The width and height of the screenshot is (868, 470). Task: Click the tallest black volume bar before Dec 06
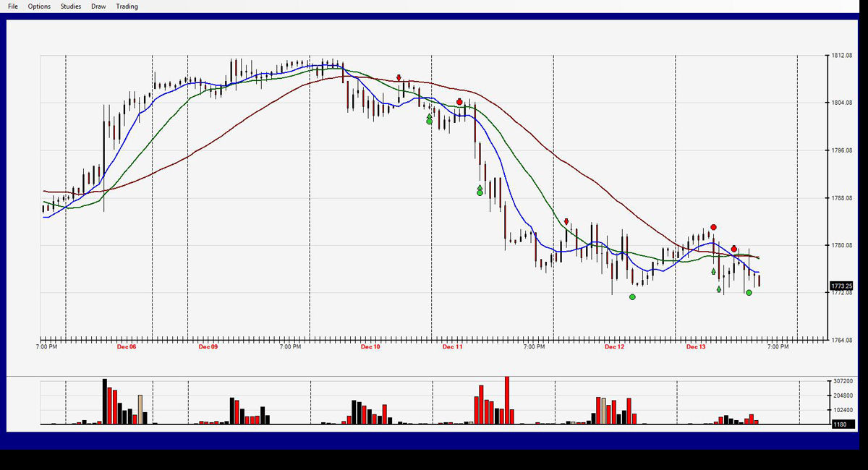104,401
